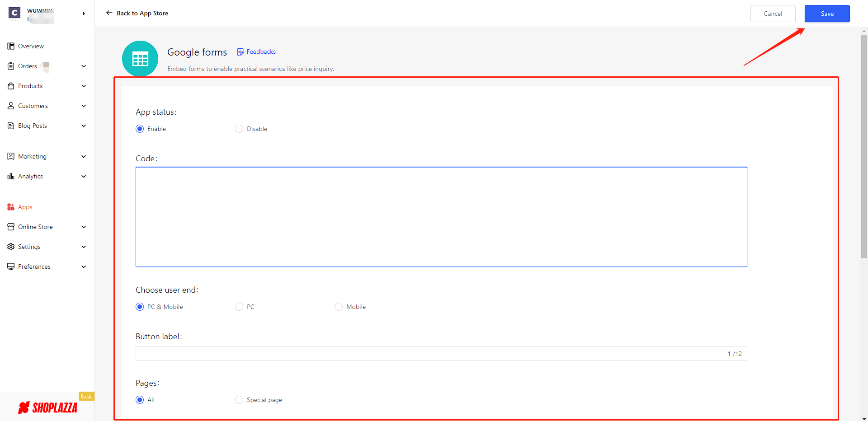
Task: Click the Orders clipboard icon
Action: 11,66
